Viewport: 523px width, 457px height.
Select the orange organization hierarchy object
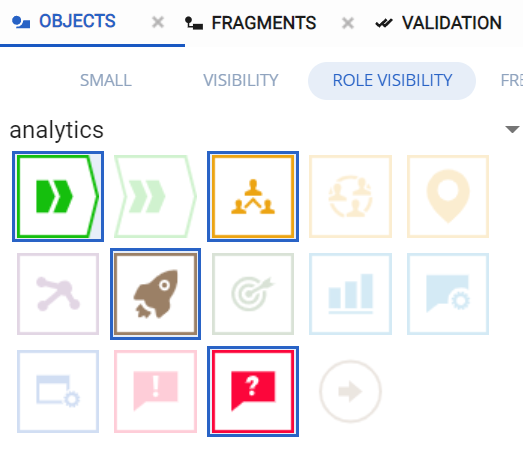(253, 196)
